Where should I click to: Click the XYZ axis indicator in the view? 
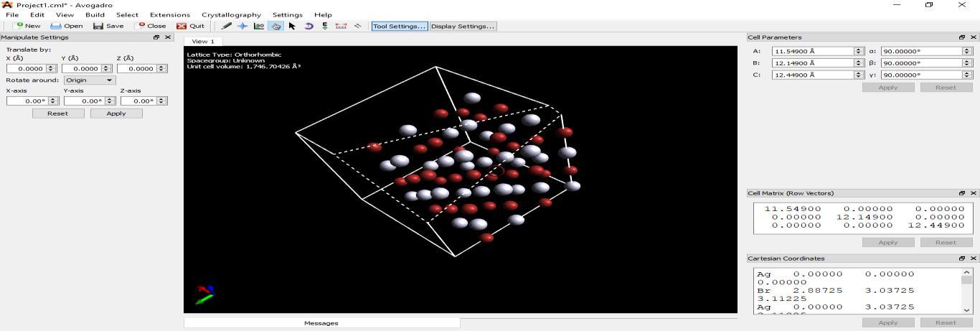(204, 294)
